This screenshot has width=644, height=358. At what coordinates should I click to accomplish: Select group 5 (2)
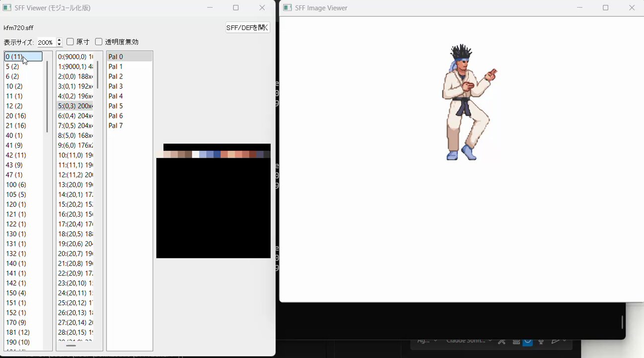click(23, 67)
